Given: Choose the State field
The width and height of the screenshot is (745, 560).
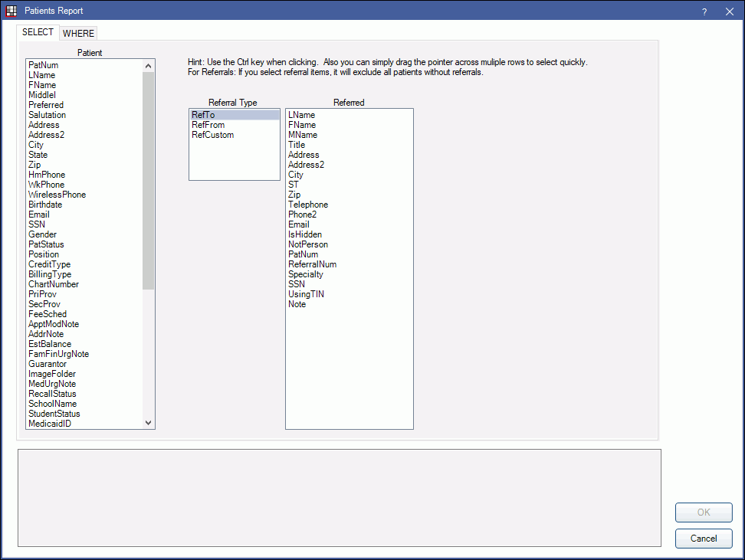Looking at the screenshot, I should coord(84,155).
